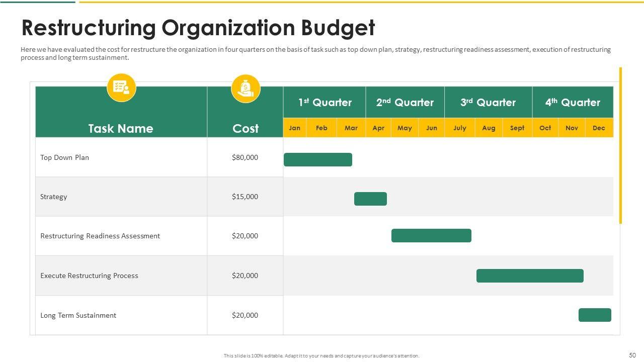This screenshot has width=644, height=362.
Task: Click the money bag icon above Cost
Action: (x=246, y=88)
